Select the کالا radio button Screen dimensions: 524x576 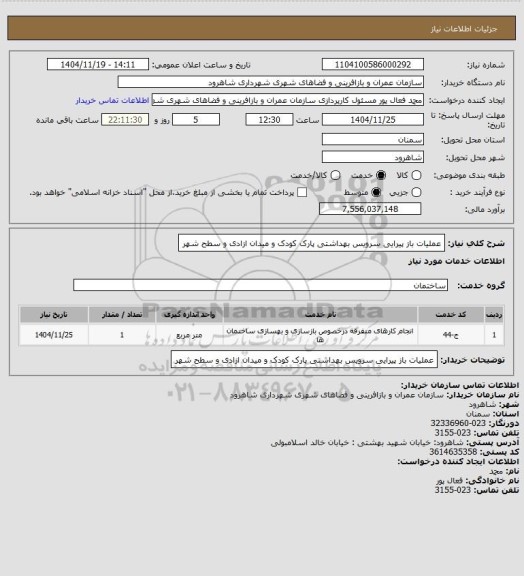click(x=416, y=175)
